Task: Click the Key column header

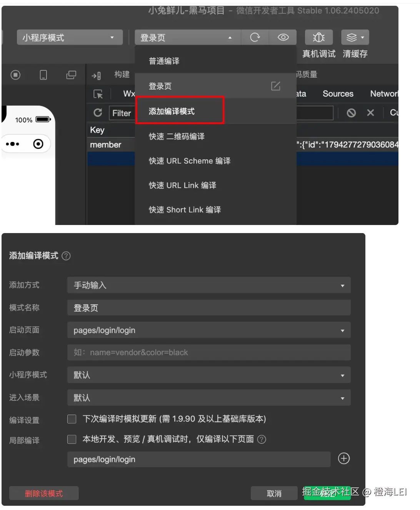Action: (97, 130)
